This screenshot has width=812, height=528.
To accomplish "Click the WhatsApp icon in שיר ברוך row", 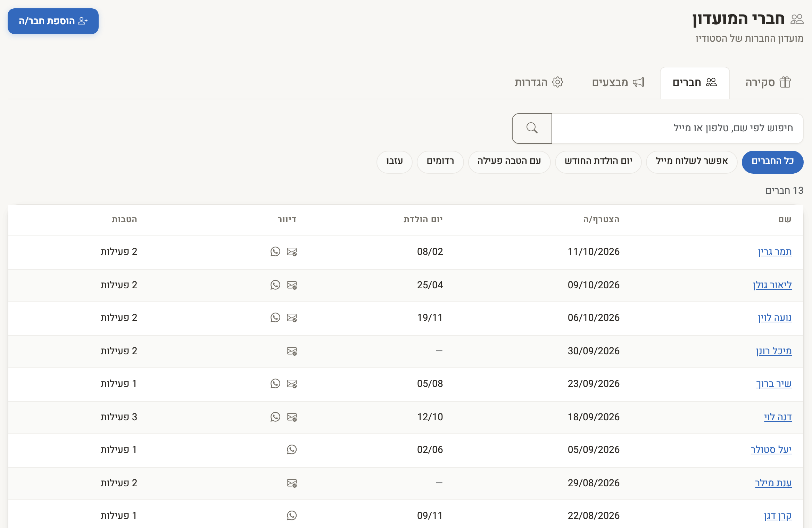I will [x=275, y=383].
